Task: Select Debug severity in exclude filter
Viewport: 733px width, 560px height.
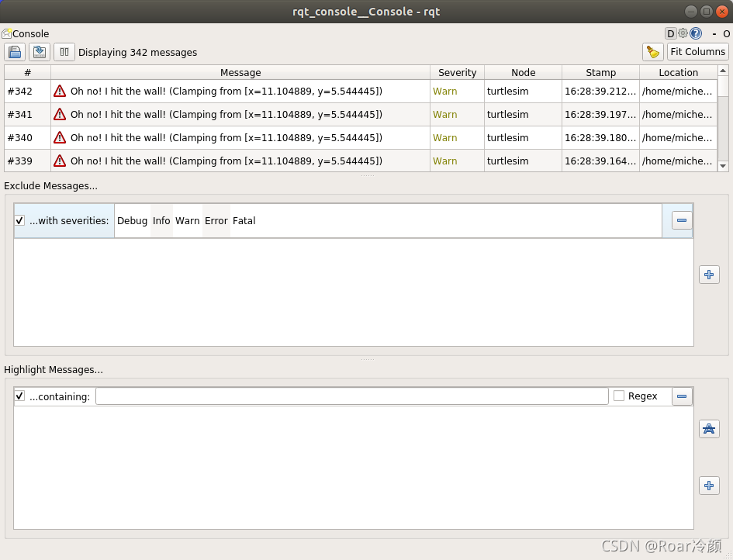Action: (x=133, y=220)
